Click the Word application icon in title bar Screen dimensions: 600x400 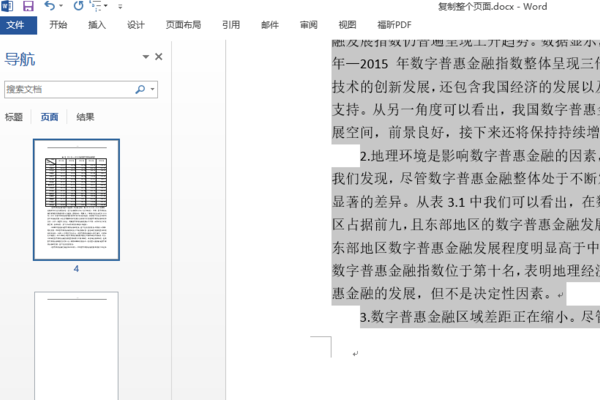pyautogui.click(x=8, y=7)
